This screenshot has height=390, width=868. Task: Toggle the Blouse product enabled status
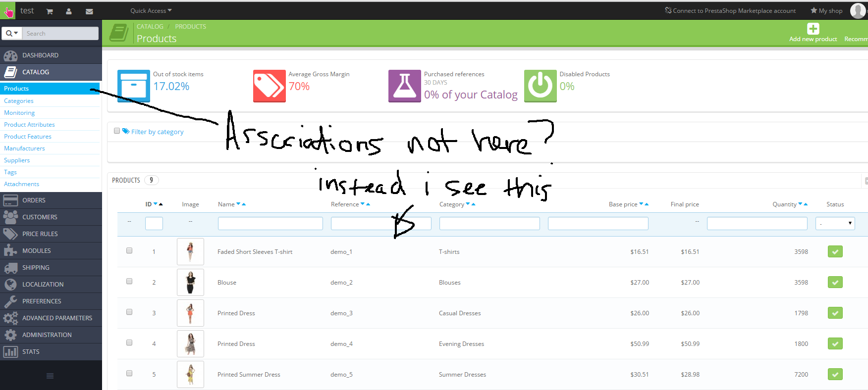point(835,283)
